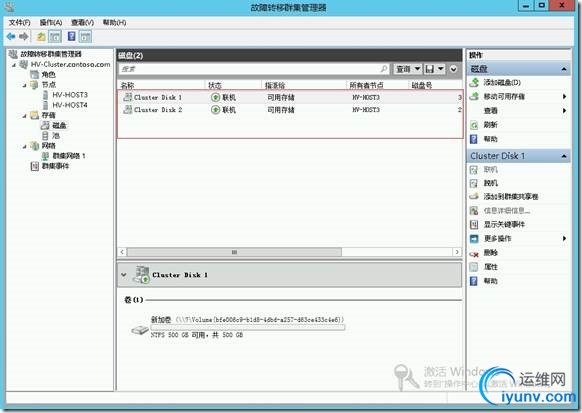Select the 角色 node in the tree

48,75
